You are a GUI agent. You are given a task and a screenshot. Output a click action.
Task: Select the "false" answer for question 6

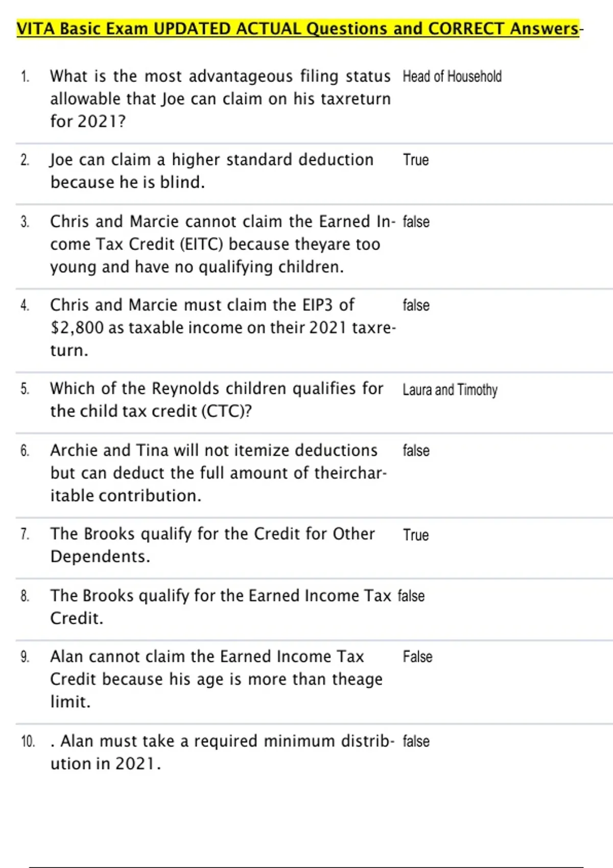click(x=416, y=450)
